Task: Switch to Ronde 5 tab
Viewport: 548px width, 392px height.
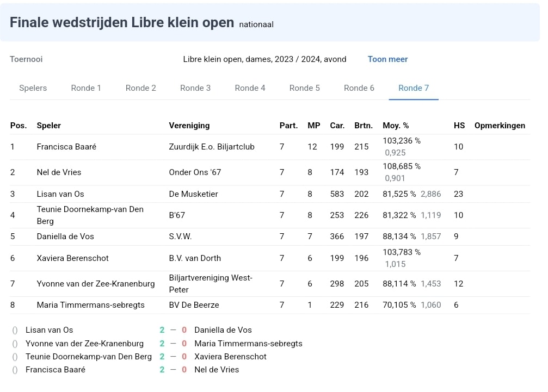Action: click(304, 88)
